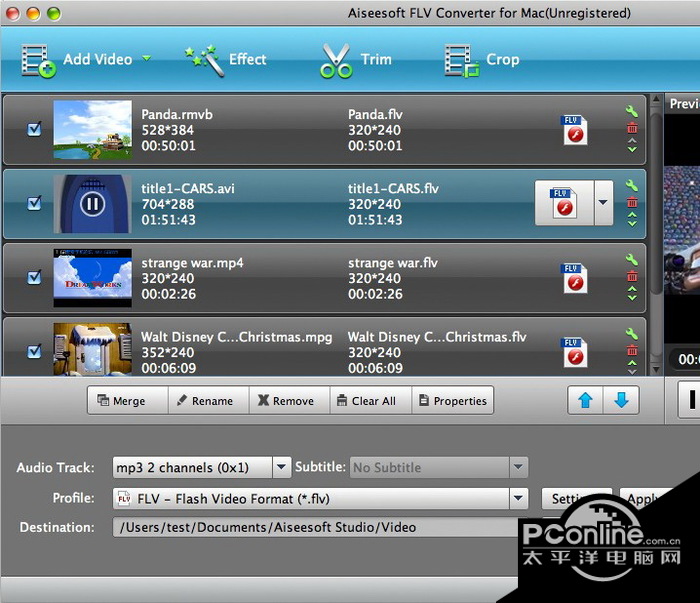This screenshot has height=603, width=700.
Task: Click the Settings button beside Profile
Action: pos(576,498)
